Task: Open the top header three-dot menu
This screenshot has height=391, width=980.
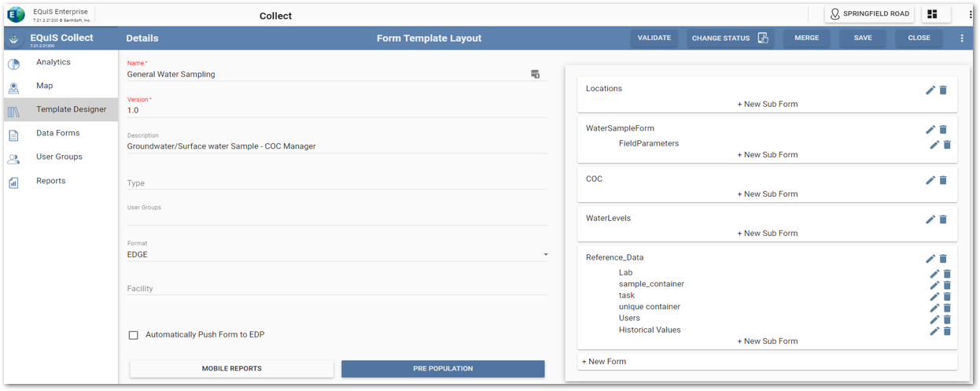Action: (971, 14)
